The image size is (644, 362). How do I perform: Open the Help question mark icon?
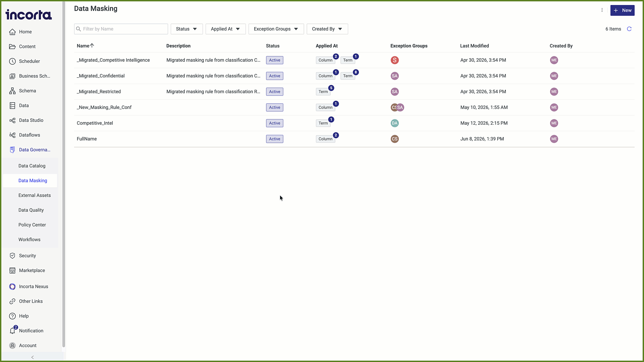click(12, 316)
